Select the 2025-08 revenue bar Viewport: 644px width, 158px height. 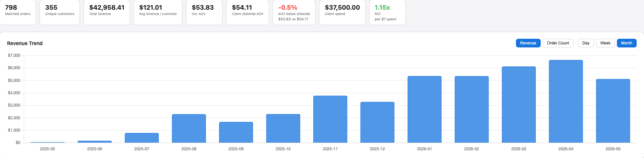pos(189,129)
